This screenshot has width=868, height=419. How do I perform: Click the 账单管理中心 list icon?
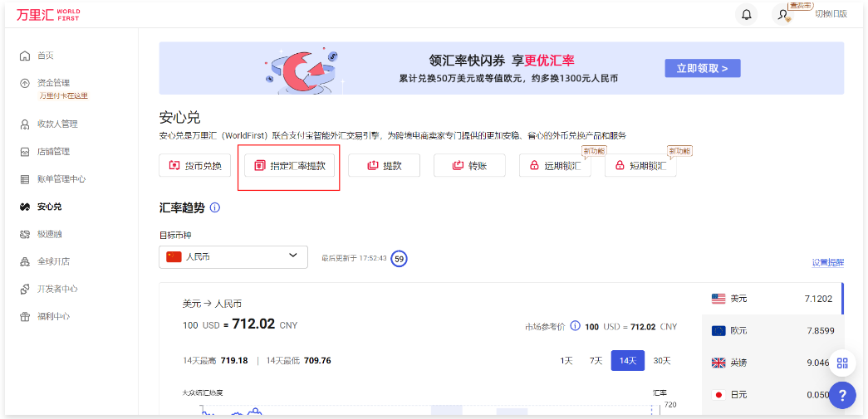24,179
